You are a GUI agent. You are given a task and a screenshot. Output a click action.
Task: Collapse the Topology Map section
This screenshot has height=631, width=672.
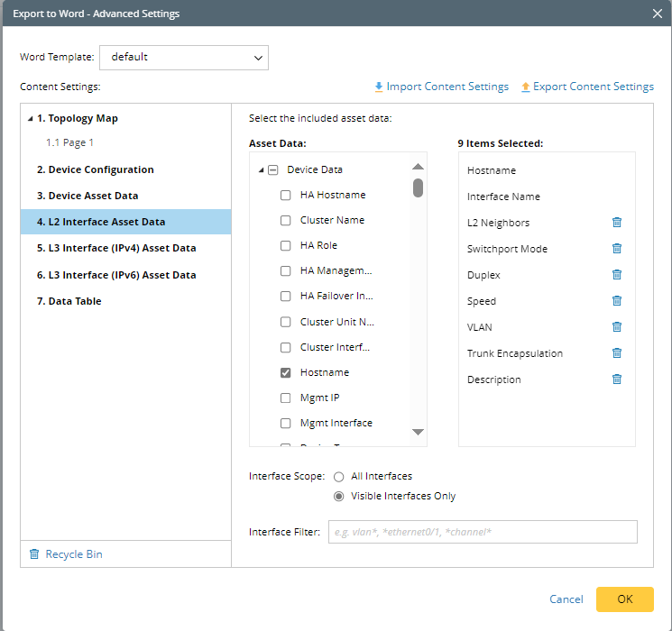[x=31, y=118]
